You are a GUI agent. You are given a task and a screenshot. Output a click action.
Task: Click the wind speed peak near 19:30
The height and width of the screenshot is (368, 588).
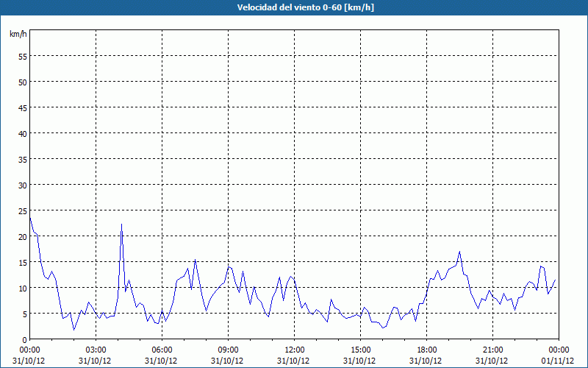tap(459, 252)
